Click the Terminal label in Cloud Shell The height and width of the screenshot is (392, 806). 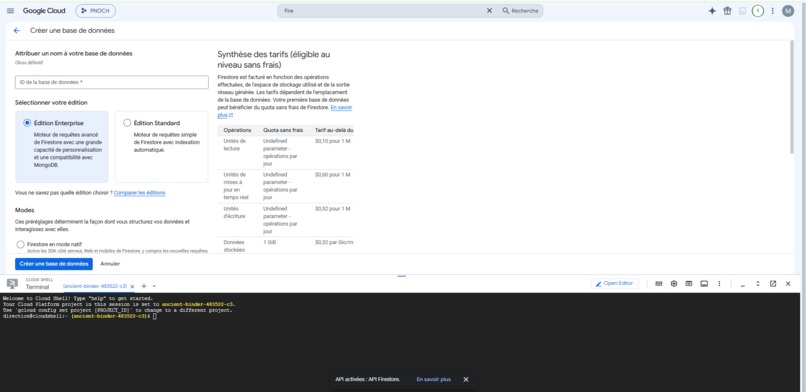38,287
